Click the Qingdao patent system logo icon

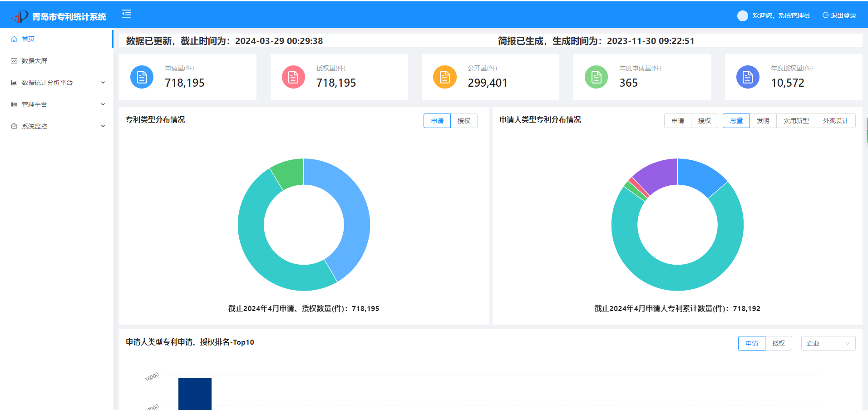pyautogui.click(x=20, y=16)
